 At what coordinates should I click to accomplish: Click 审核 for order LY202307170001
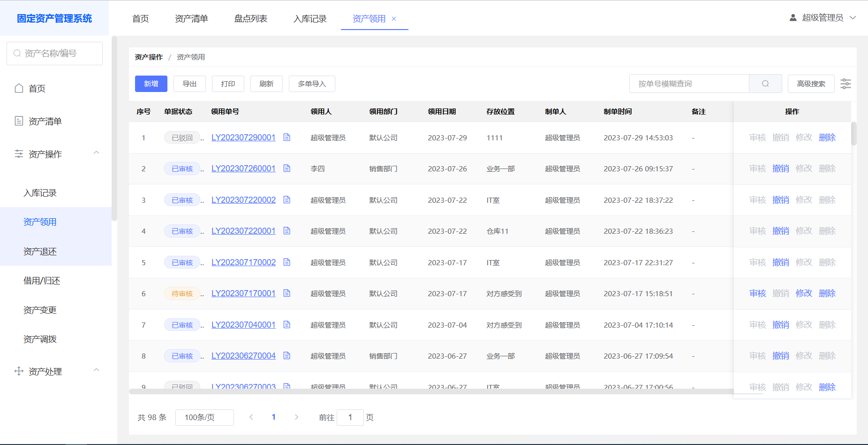pyautogui.click(x=758, y=293)
